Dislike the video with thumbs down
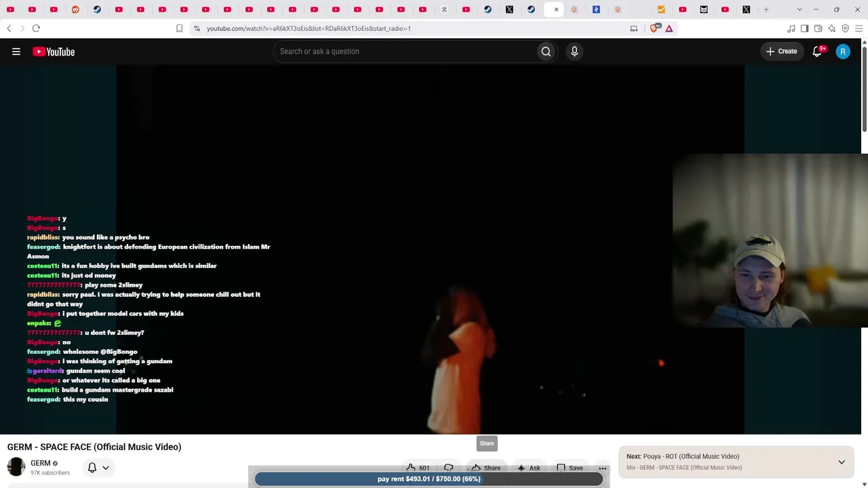 point(449,468)
